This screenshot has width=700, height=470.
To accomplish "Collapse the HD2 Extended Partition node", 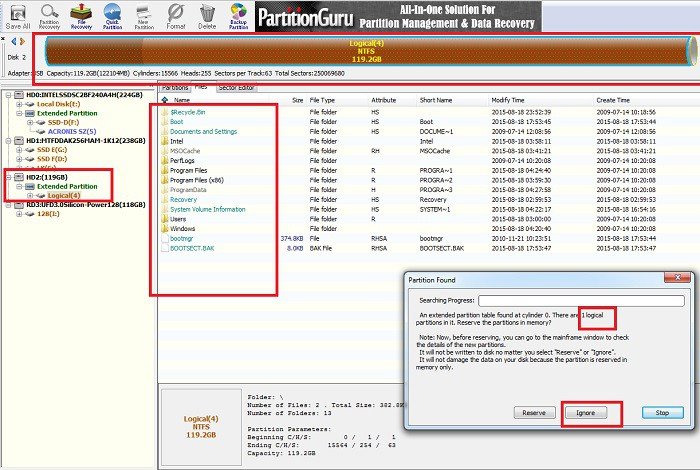I will click(19, 187).
